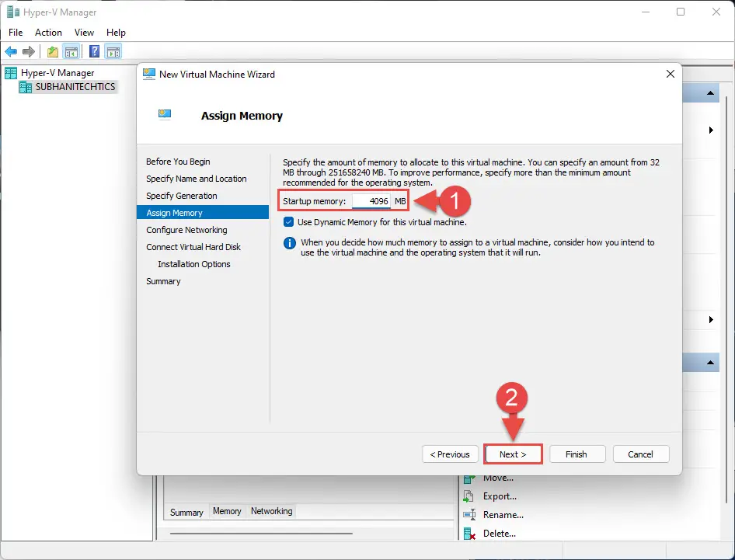The width and height of the screenshot is (735, 560).
Task: Switch to the Networking tab
Action: point(271,511)
